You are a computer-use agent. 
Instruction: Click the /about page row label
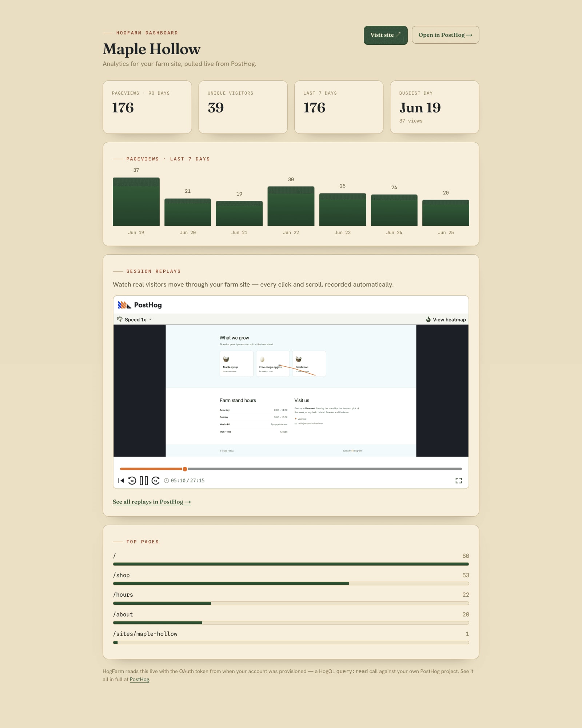tap(123, 614)
